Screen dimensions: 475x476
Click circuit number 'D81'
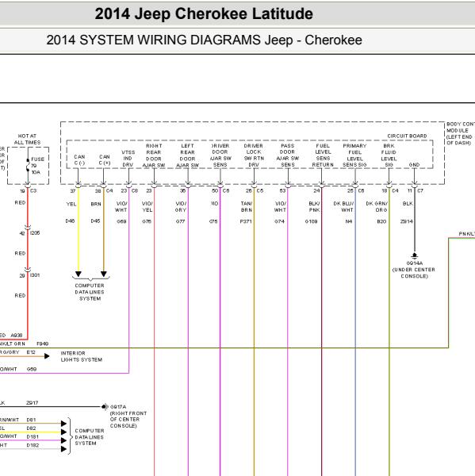click(31, 420)
